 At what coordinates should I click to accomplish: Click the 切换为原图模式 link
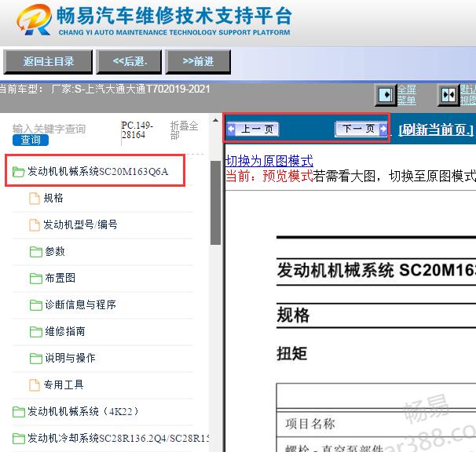pos(269,161)
